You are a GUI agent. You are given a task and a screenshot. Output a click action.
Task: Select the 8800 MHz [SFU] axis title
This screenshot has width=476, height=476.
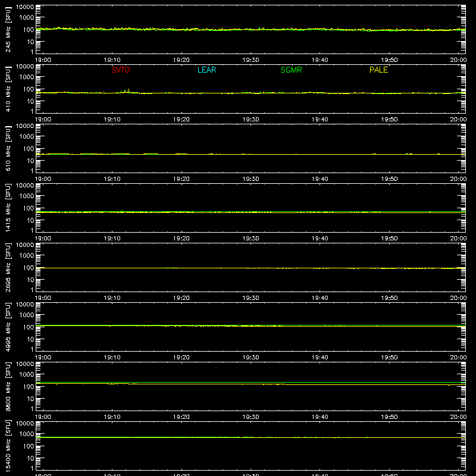(x=8, y=386)
